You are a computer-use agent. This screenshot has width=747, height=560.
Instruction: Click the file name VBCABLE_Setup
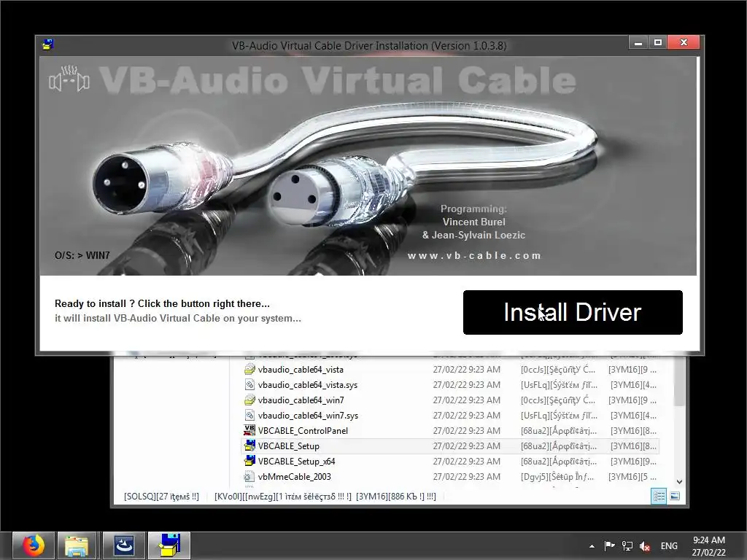pyautogui.click(x=289, y=446)
